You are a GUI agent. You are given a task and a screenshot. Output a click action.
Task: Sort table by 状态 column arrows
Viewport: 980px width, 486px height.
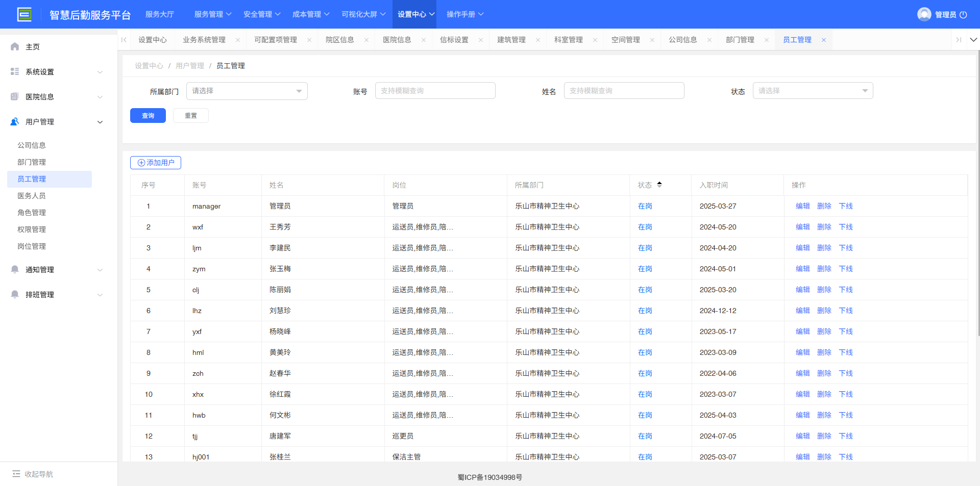tap(659, 185)
